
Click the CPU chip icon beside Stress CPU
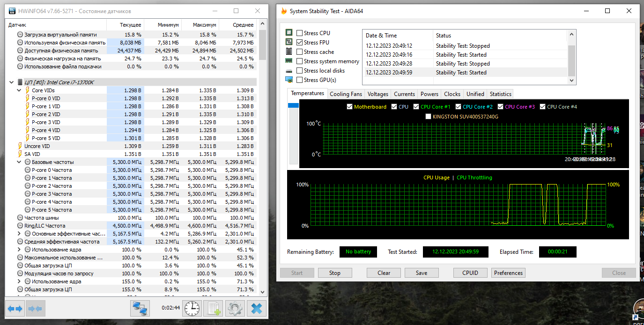[289, 33]
